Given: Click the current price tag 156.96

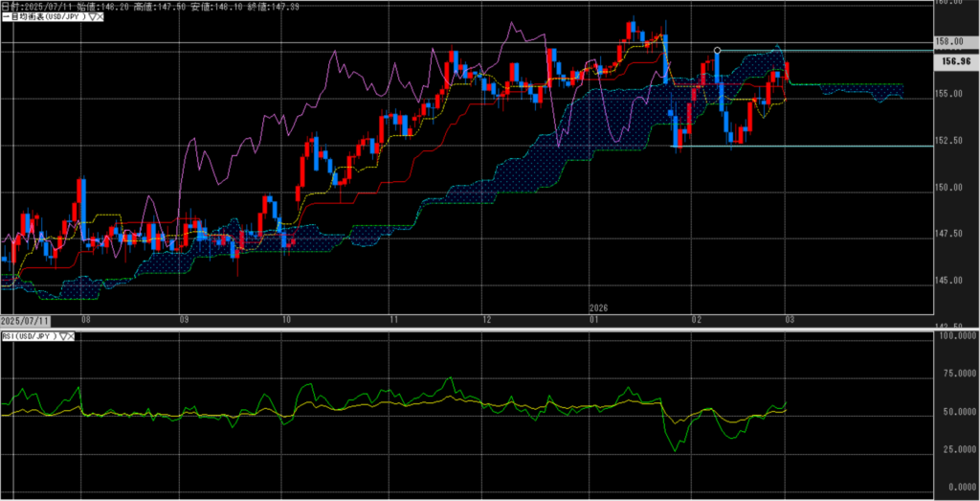Looking at the screenshot, I should coord(956,60).
